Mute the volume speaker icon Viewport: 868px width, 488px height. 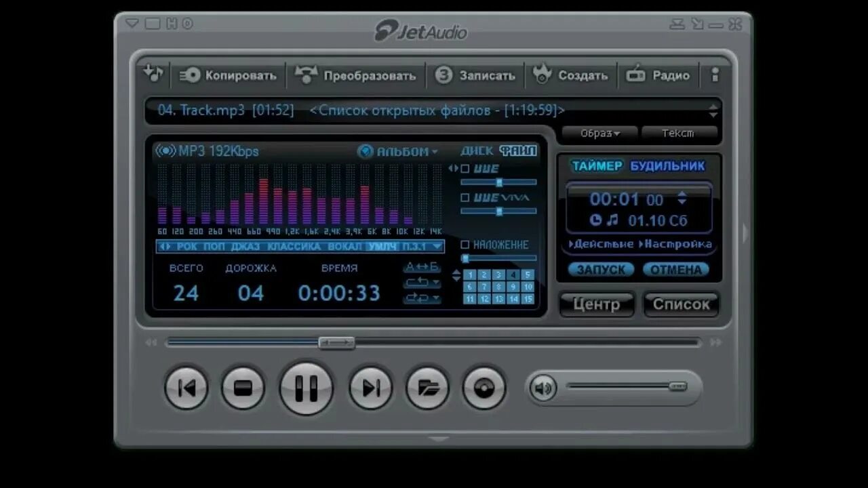click(542, 388)
